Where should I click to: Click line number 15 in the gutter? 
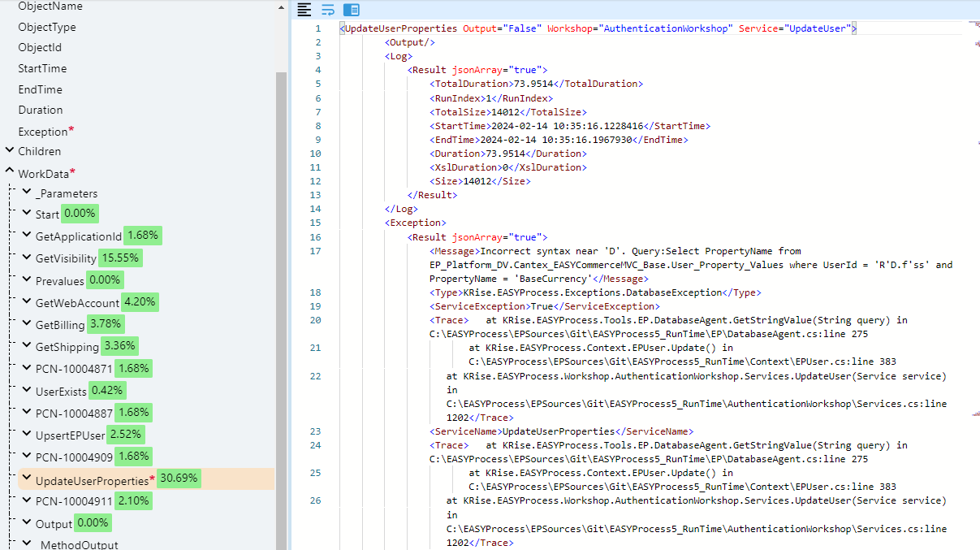[x=316, y=223]
